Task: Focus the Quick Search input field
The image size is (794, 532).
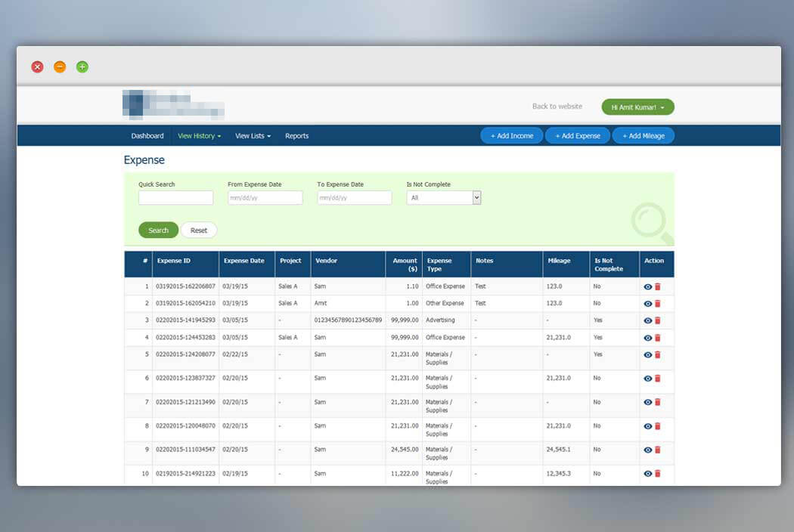Action: 175,197
